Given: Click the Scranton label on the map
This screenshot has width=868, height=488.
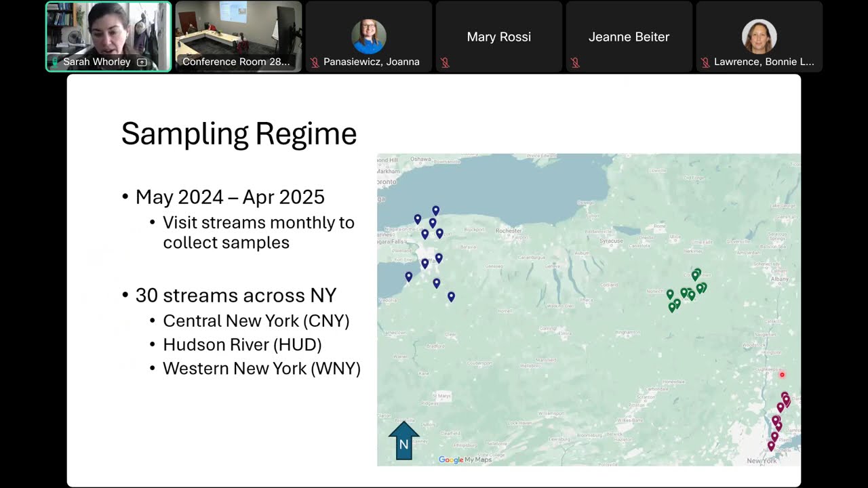Looking at the screenshot, I should pos(646,397).
